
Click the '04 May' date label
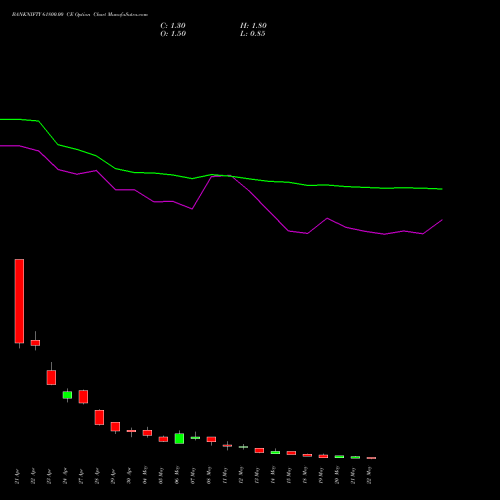145,476
